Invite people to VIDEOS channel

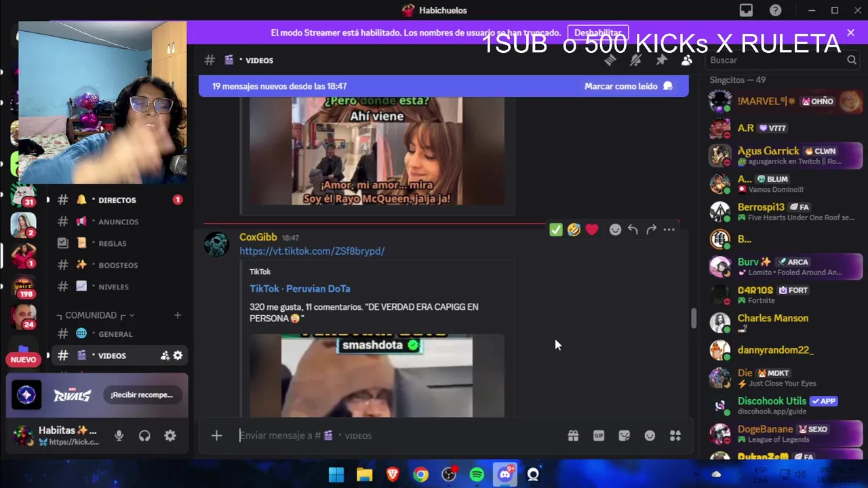click(x=165, y=355)
